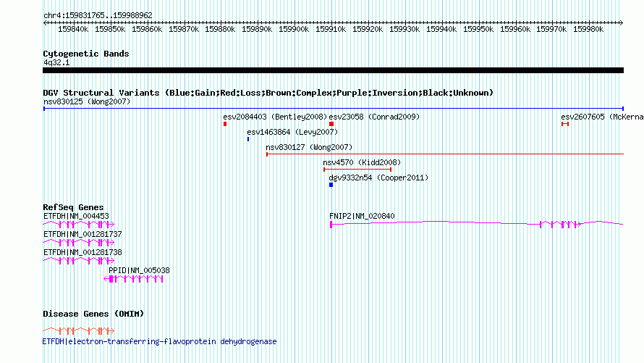
Task: Click the 159840k ruler tick label
Action: coord(73,29)
